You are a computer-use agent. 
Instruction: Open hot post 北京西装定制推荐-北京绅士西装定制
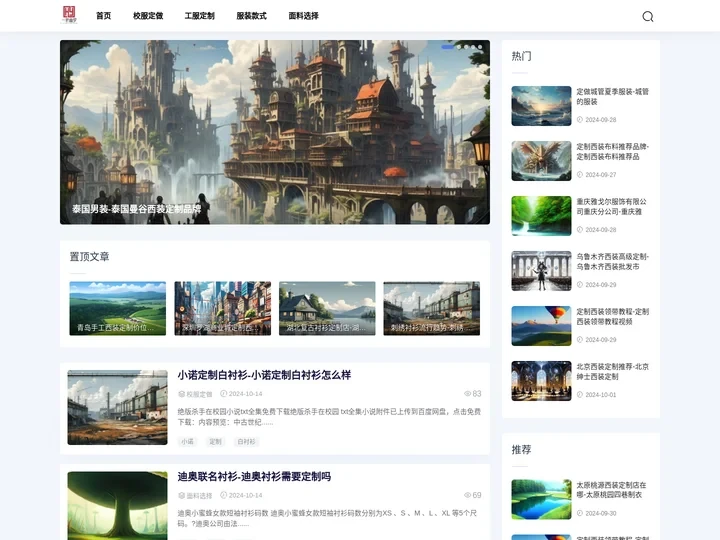pos(613,371)
